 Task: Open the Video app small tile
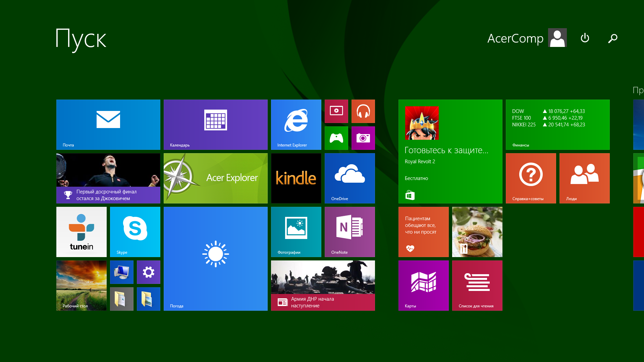336,111
